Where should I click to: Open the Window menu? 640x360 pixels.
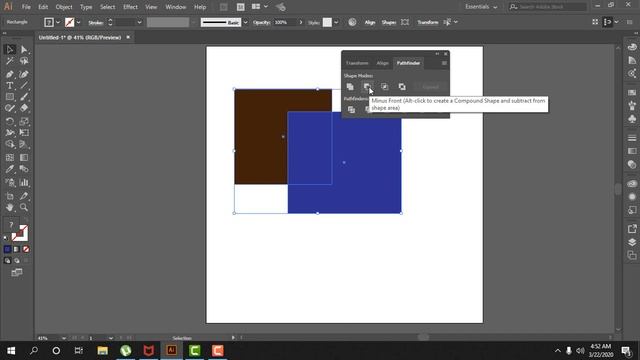(176, 7)
